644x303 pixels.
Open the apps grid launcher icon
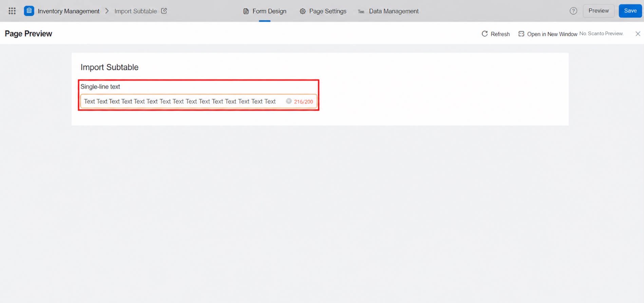pyautogui.click(x=12, y=11)
